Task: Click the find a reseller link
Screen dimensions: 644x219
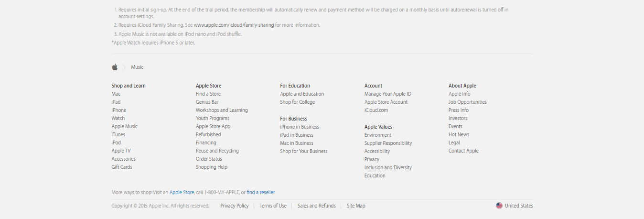Action: (x=261, y=193)
